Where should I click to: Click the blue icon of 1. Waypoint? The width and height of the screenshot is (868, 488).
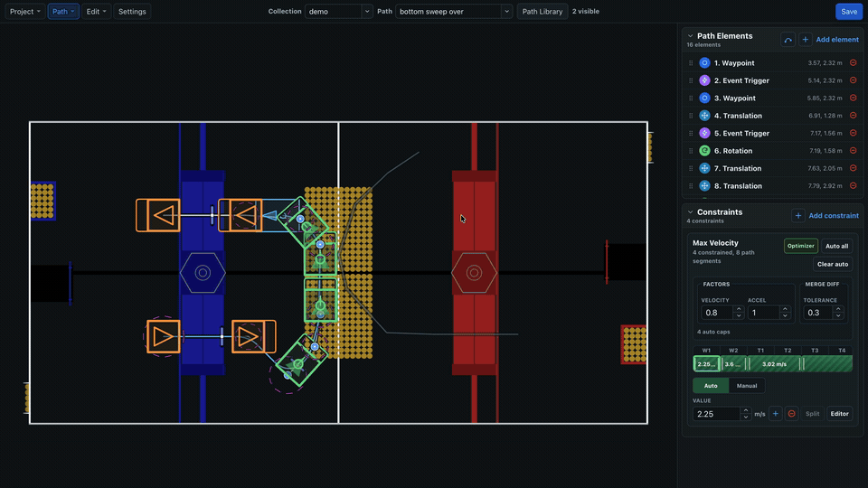coord(704,62)
